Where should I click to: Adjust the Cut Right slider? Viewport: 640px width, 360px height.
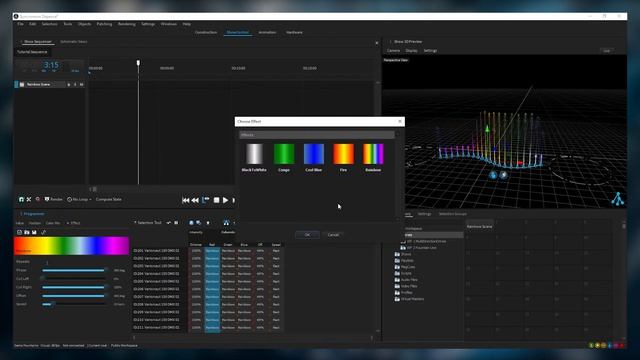tap(74, 287)
